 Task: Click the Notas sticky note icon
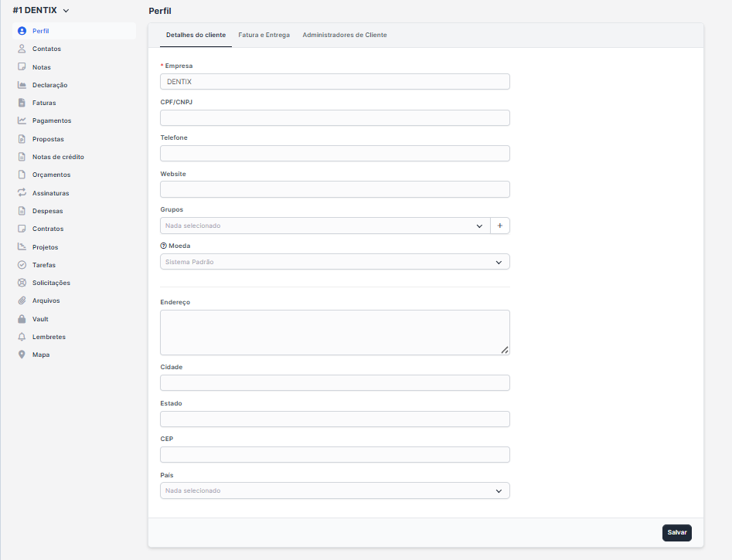pos(22,67)
